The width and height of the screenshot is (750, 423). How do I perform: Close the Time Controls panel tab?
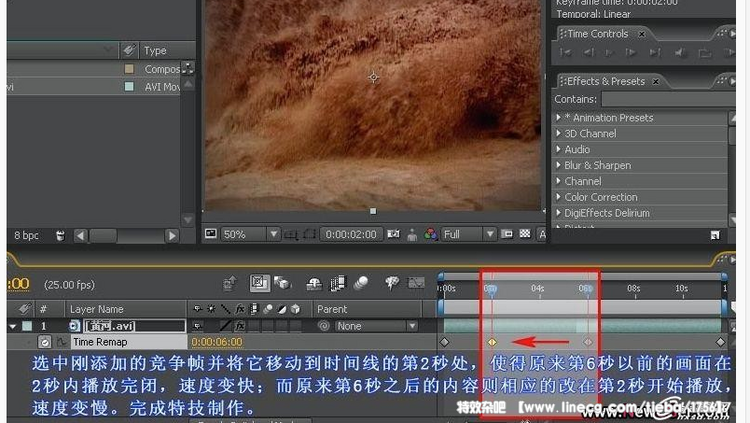[642, 34]
